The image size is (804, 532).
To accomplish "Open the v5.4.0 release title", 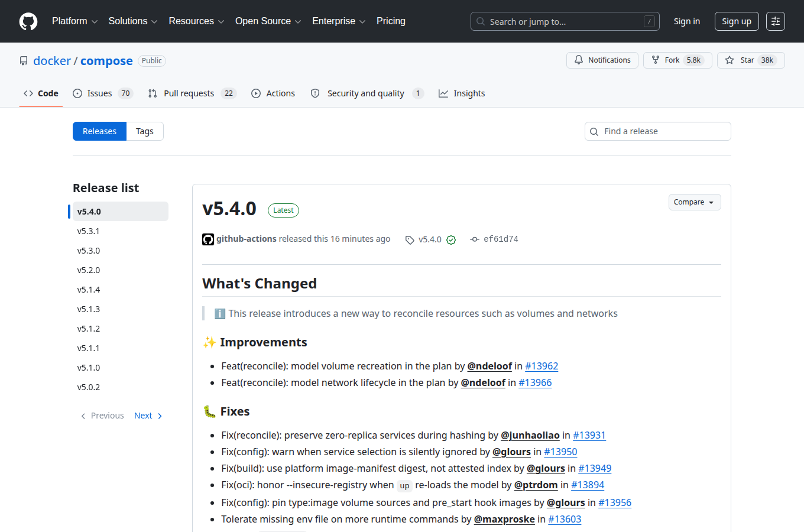I will pos(229,209).
